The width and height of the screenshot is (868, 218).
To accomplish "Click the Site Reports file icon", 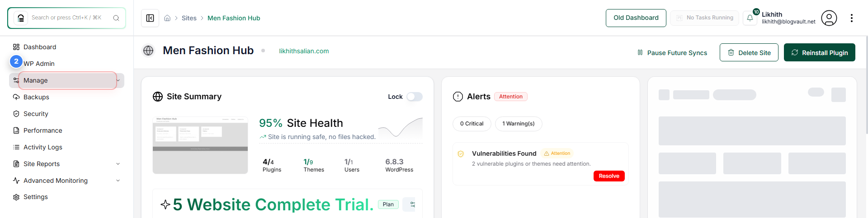I will 16,164.
